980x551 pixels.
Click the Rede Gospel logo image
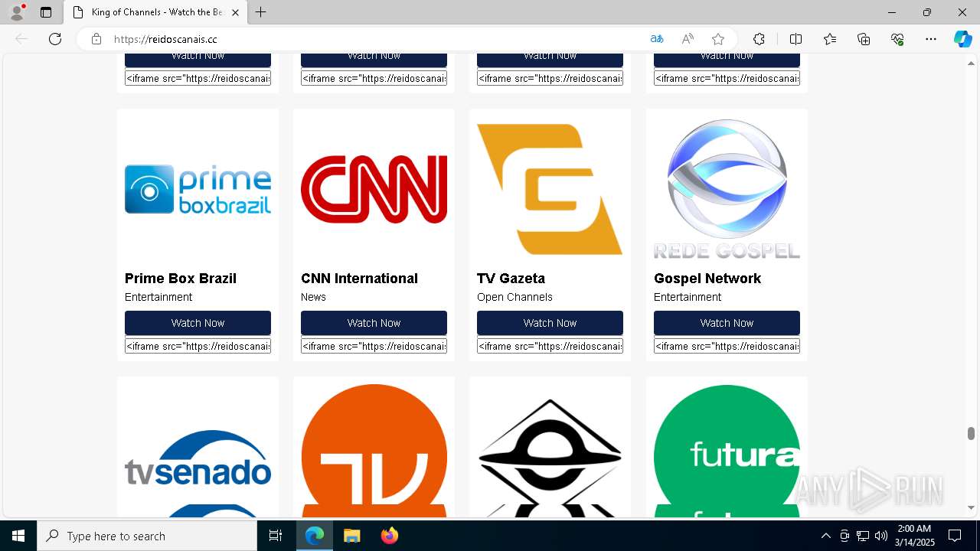[x=727, y=189]
